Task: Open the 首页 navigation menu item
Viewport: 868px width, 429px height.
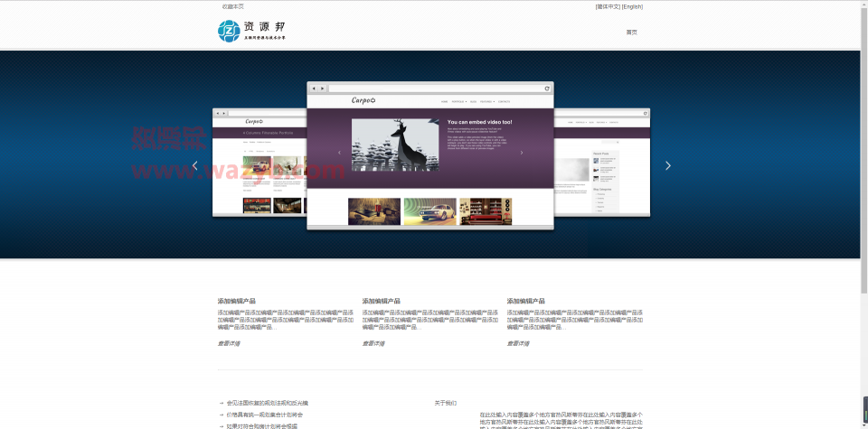Action: pos(632,33)
